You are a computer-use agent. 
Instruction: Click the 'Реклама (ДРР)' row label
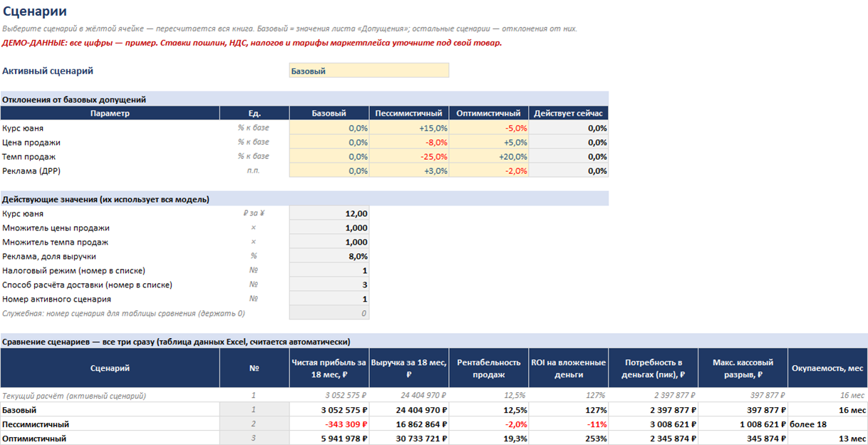pos(33,171)
